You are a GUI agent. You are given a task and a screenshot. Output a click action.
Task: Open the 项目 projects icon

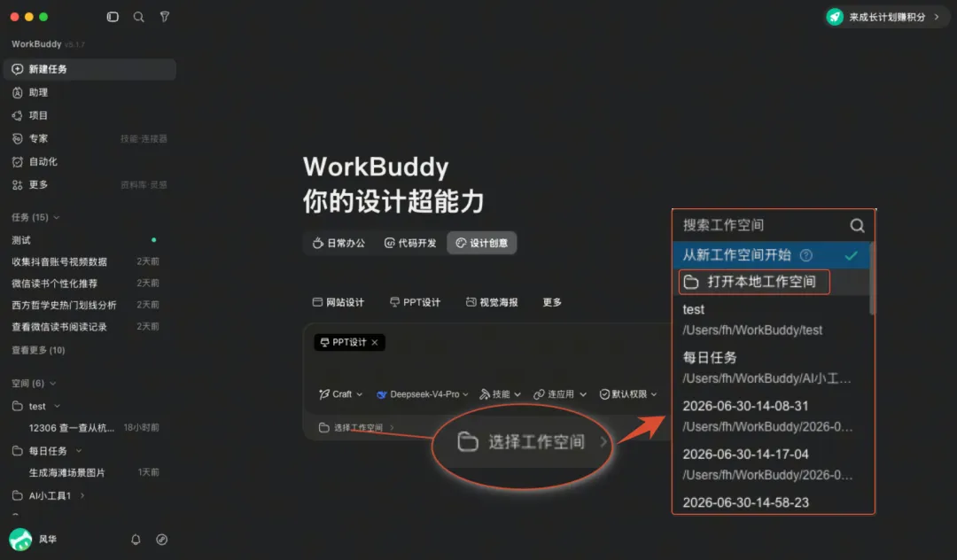point(17,115)
